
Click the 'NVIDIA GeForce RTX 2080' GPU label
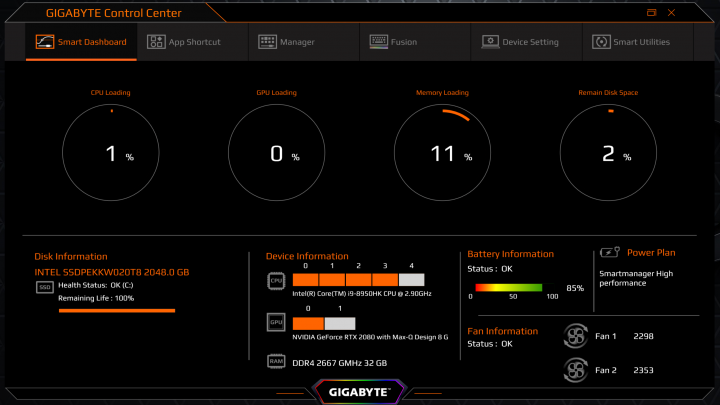point(370,337)
